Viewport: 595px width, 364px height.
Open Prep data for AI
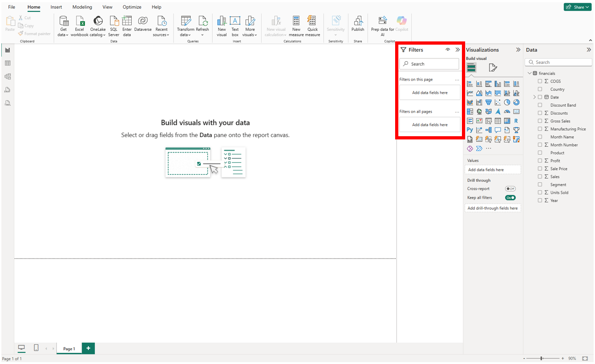coord(383,26)
